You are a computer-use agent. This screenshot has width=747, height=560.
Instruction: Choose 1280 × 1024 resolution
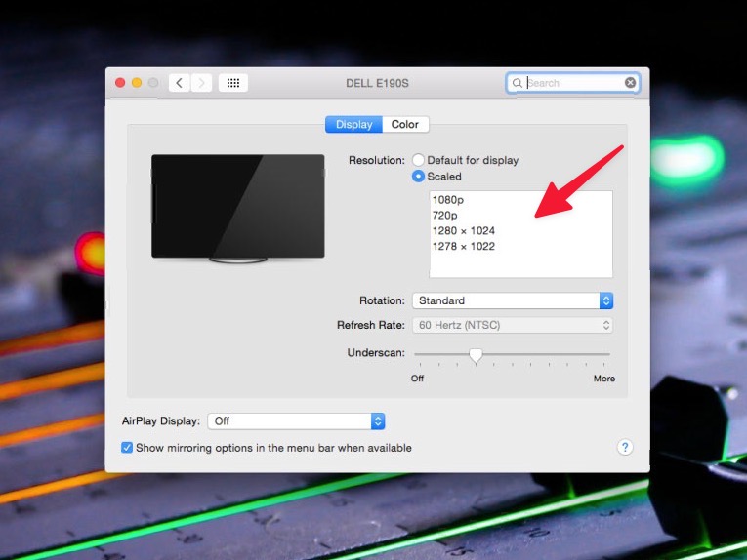[520, 231]
